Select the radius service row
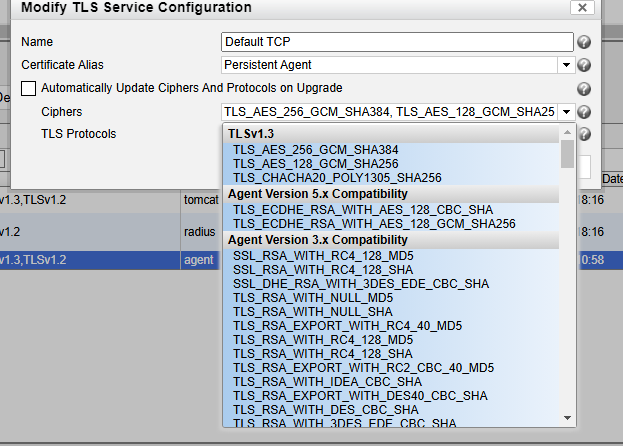Image resolution: width=623 pixels, height=446 pixels. point(100,229)
